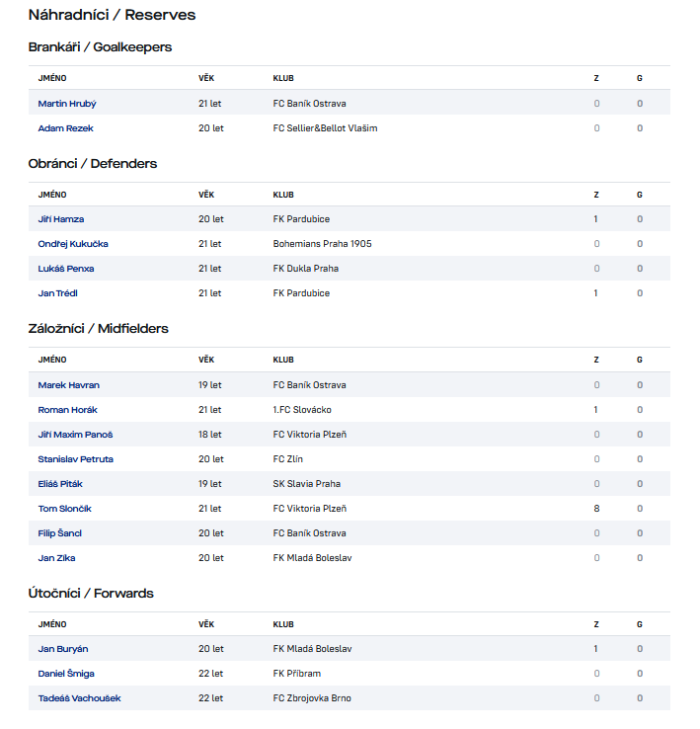Open Jiří Maxim Panoš profile

point(75,435)
